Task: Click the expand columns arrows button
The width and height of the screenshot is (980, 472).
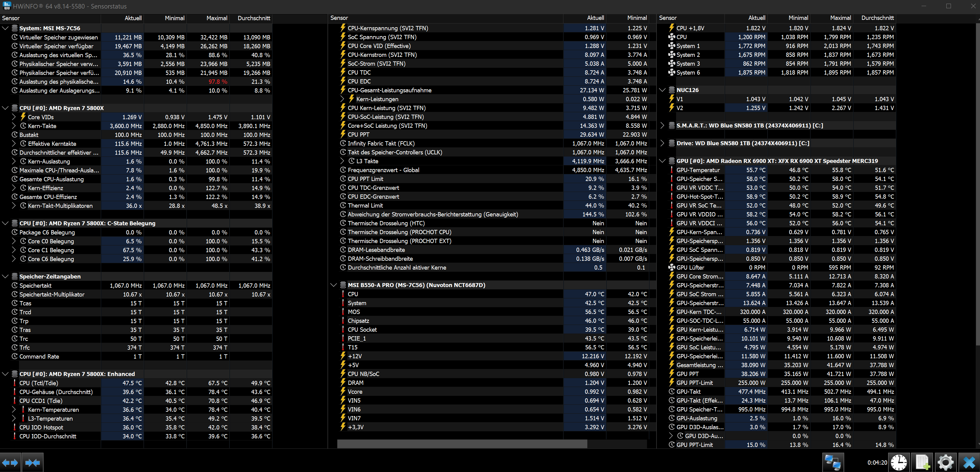Action: coord(10,463)
